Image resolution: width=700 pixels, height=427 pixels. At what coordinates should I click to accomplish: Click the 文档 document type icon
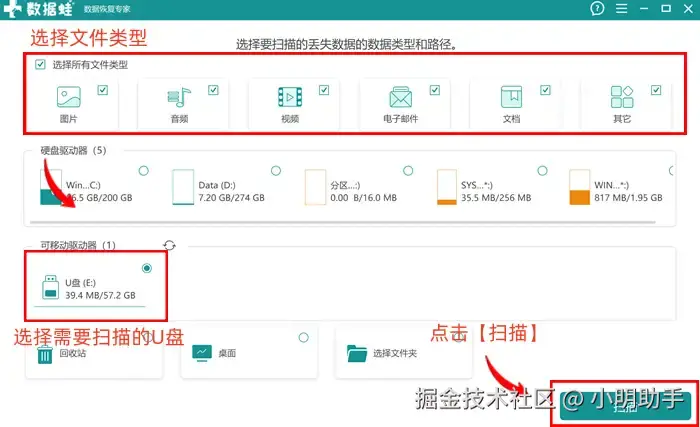[511, 97]
